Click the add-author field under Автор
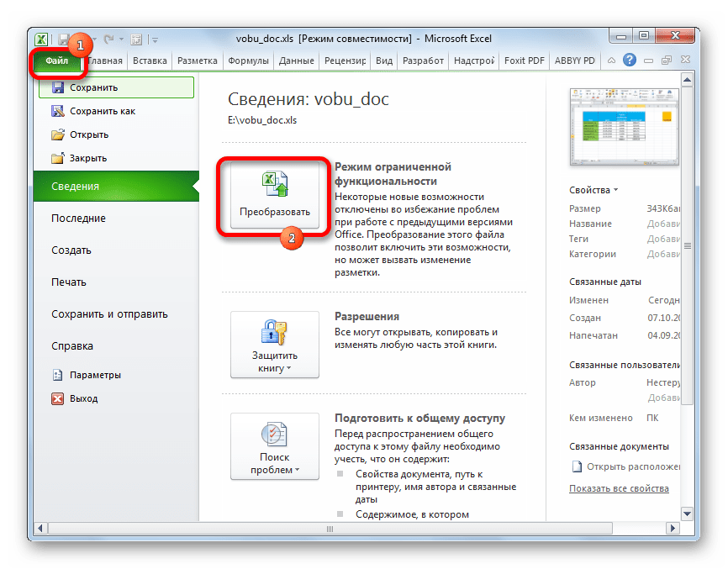 (x=663, y=398)
